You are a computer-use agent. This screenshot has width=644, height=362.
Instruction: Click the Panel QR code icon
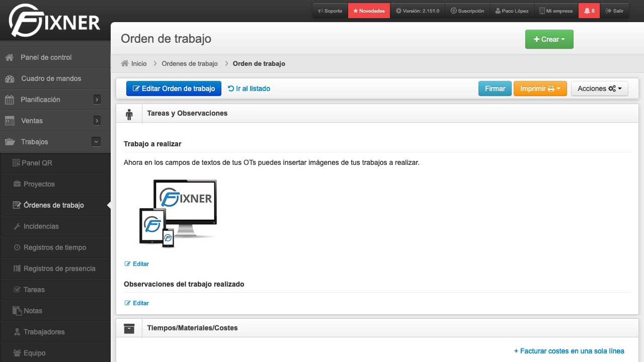point(16,163)
